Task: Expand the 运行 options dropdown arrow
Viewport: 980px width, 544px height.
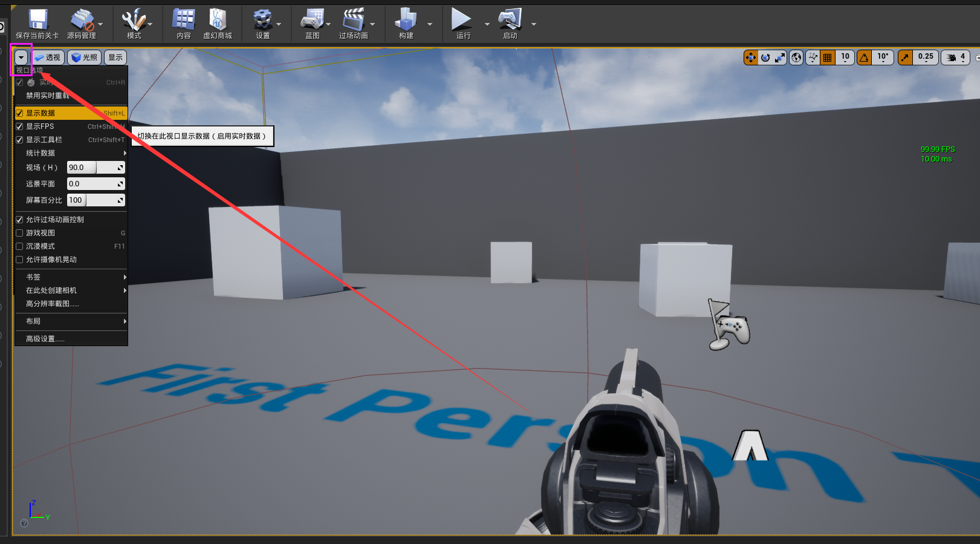Action: tap(487, 24)
